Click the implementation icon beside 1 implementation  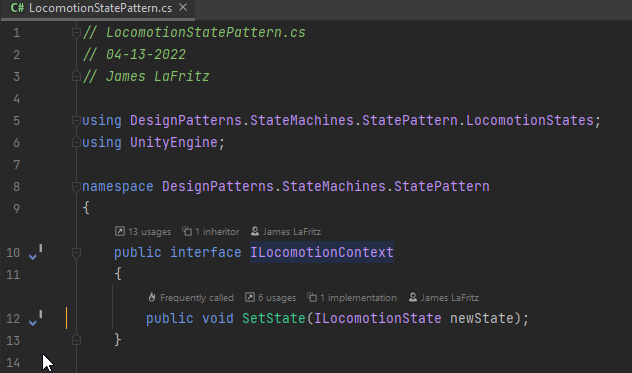coord(312,297)
